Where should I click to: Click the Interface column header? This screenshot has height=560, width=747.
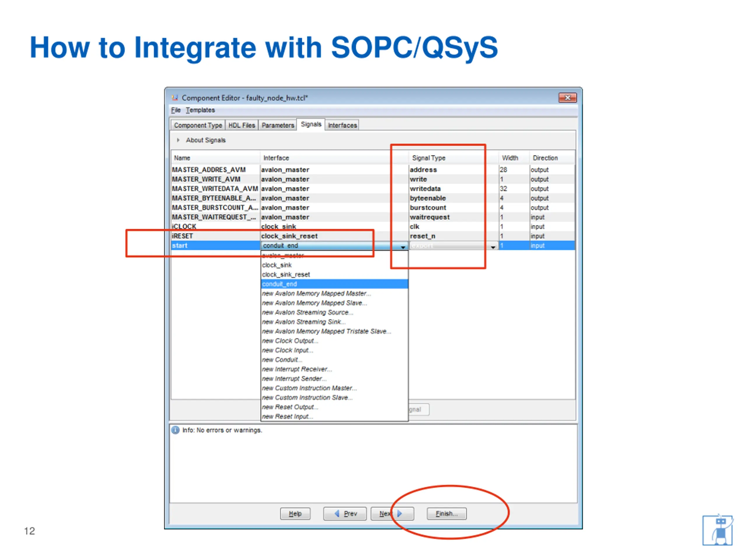(334, 158)
